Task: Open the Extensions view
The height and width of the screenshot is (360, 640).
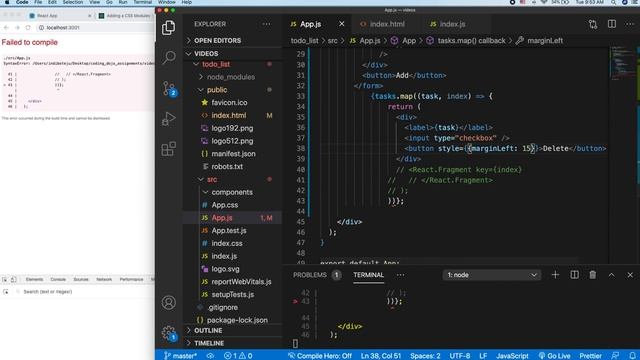Action: click(169, 149)
